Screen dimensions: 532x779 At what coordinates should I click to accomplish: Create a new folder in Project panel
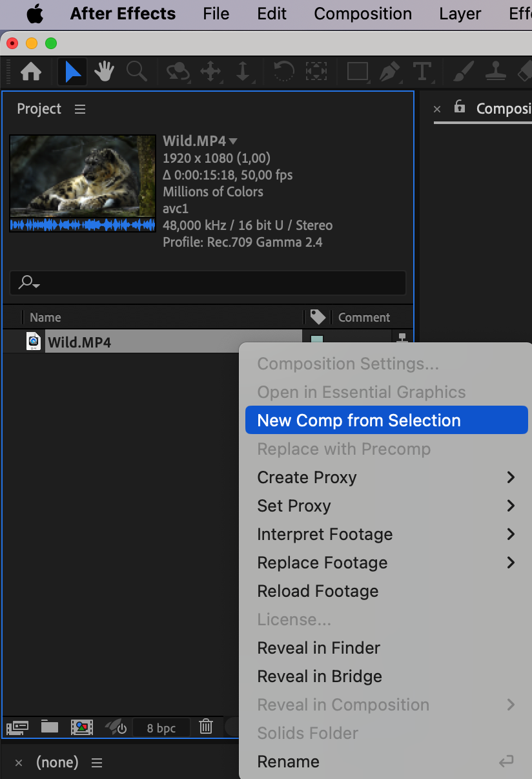[50, 727]
